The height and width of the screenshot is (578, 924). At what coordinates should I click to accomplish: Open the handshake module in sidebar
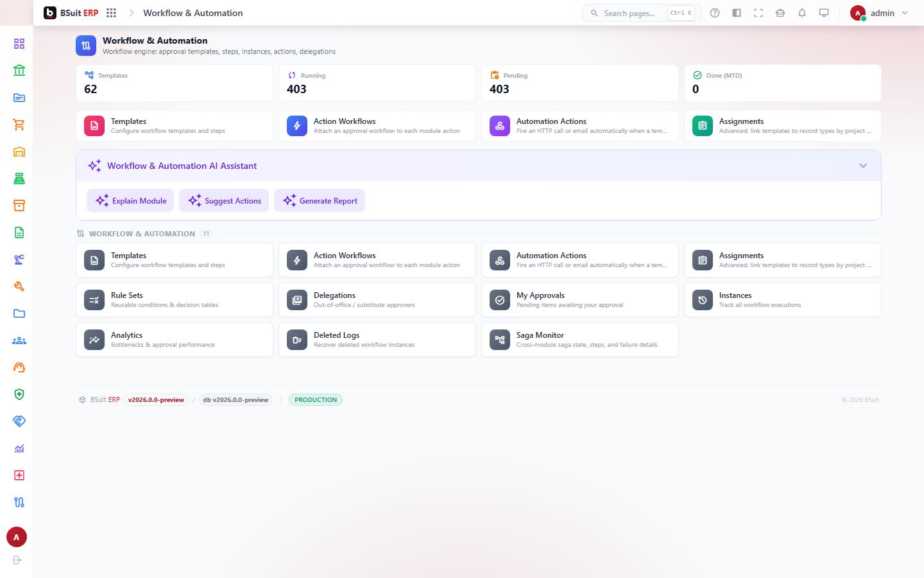coord(19,421)
